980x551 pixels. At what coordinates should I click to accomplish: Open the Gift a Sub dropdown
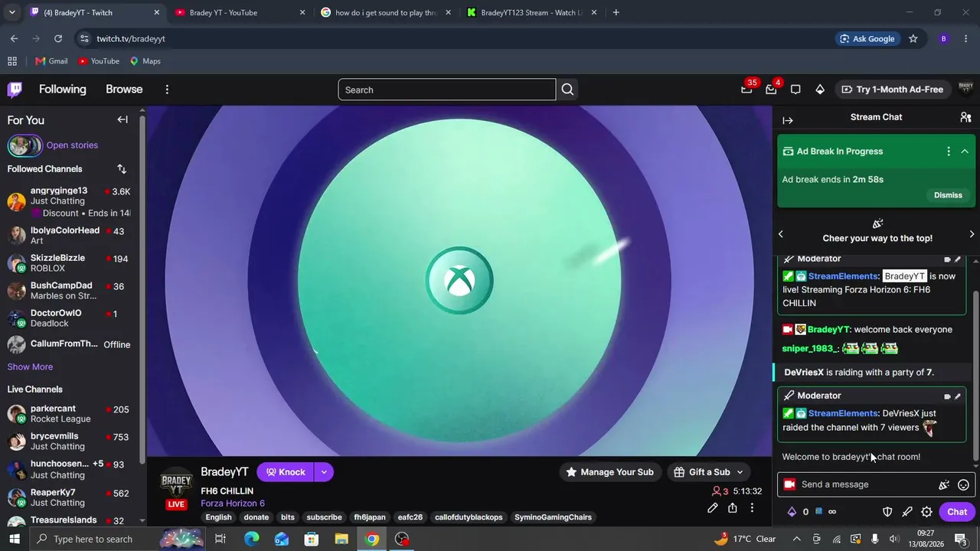point(709,472)
